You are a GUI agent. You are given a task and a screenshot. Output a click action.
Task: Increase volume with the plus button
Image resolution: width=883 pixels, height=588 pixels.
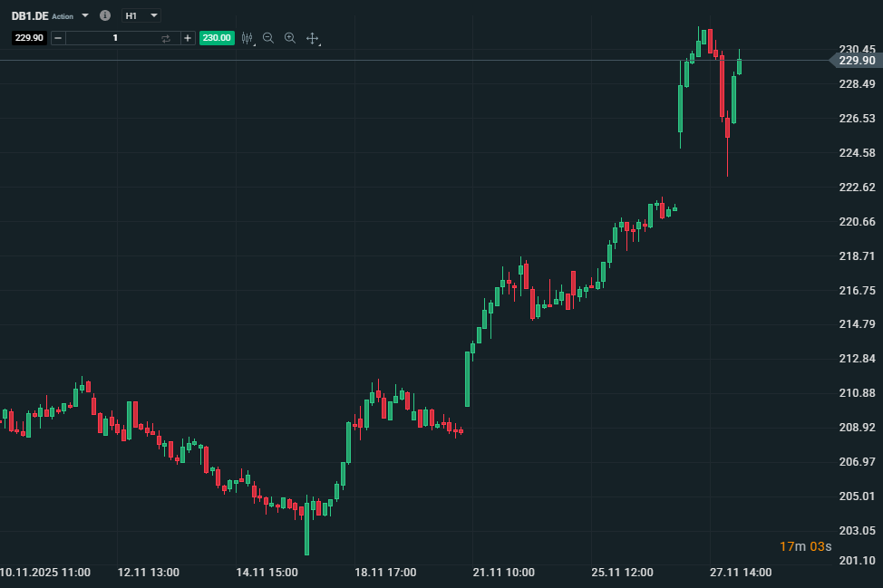(188, 38)
